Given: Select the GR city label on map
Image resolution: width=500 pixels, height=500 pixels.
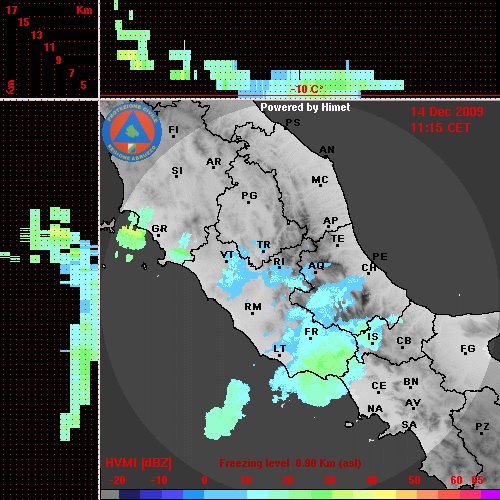Looking at the screenshot, I should point(159,229).
